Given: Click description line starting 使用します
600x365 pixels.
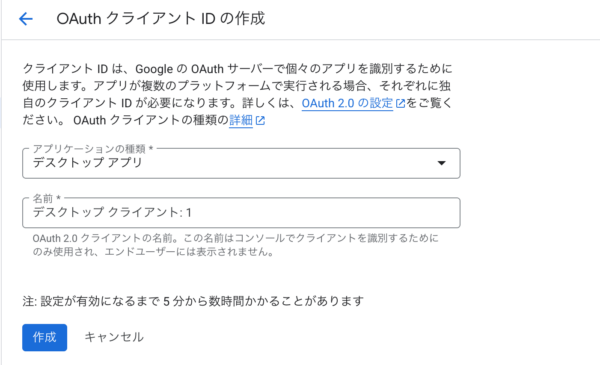Looking at the screenshot, I should click(x=236, y=86).
